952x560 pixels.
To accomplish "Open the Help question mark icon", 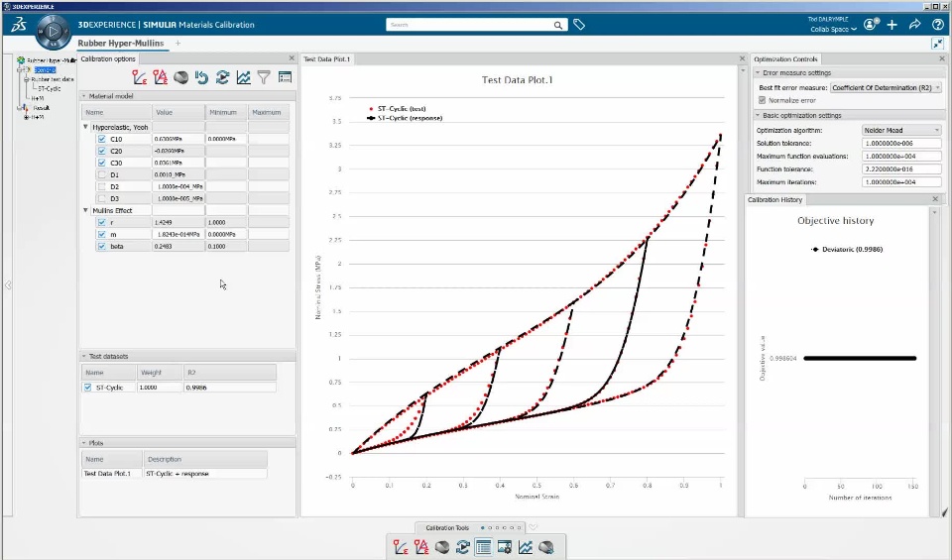I will tap(938, 24).
